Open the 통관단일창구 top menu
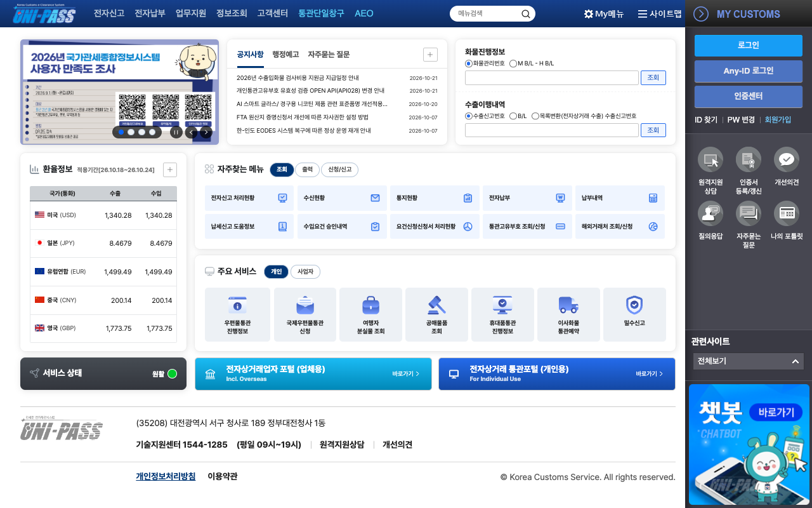812x508 pixels. pos(322,13)
